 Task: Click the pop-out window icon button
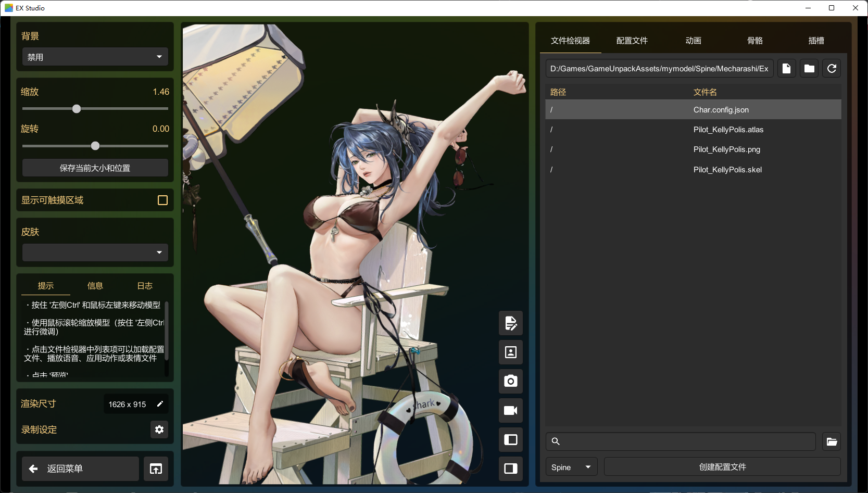click(x=156, y=469)
